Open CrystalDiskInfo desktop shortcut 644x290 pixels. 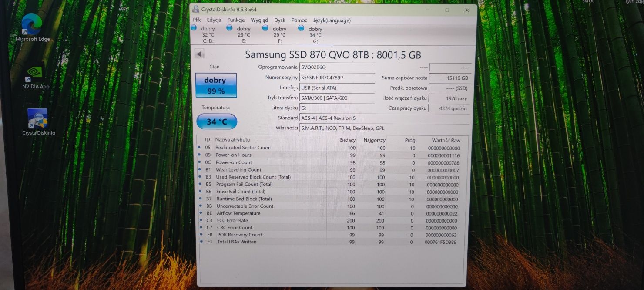point(38,122)
